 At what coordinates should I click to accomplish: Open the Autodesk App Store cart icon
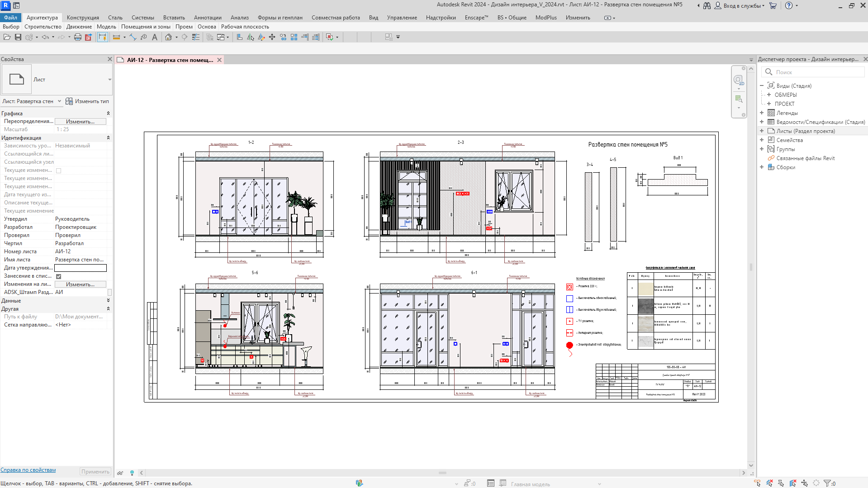tap(773, 5)
